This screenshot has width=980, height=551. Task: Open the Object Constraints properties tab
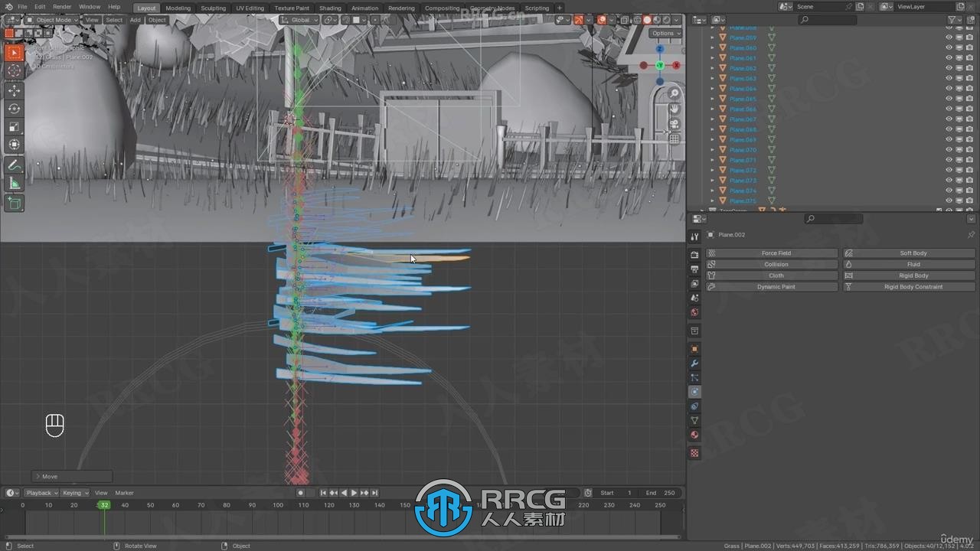[694, 406]
